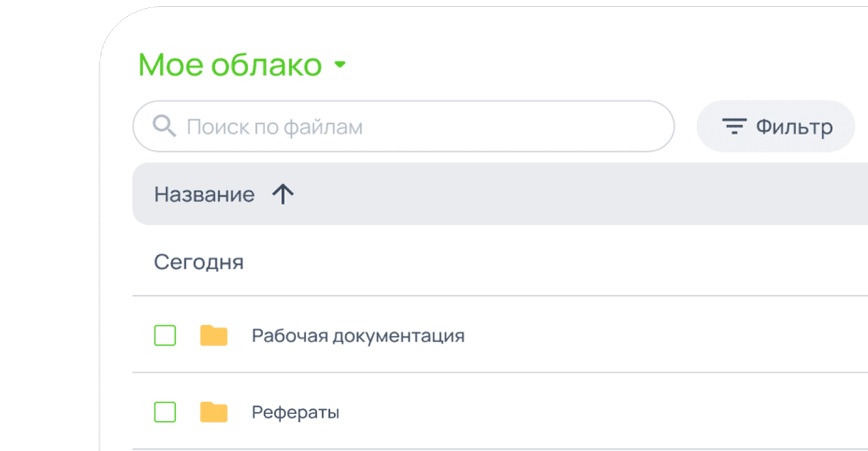Click the magnifier icon in the search box

point(165,126)
